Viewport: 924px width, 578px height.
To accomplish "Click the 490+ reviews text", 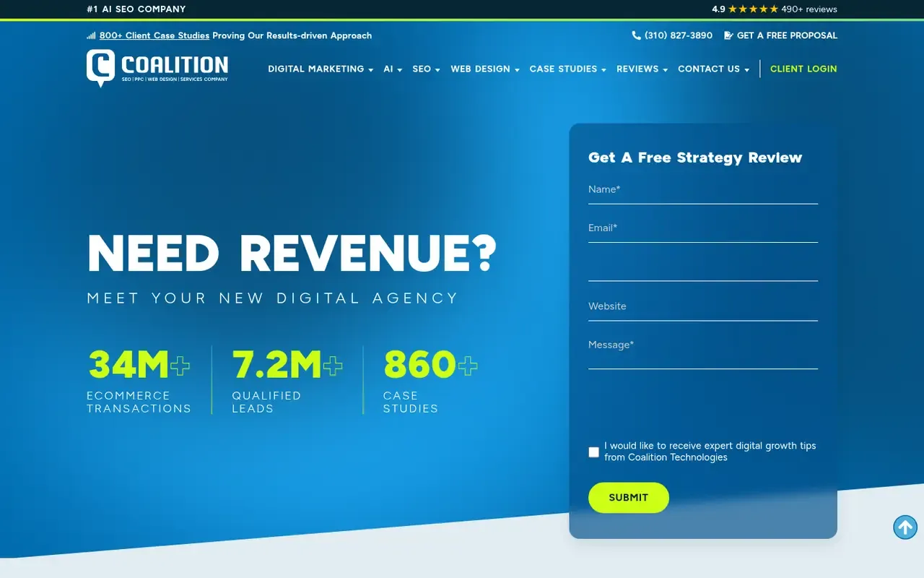I will point(809,9).
